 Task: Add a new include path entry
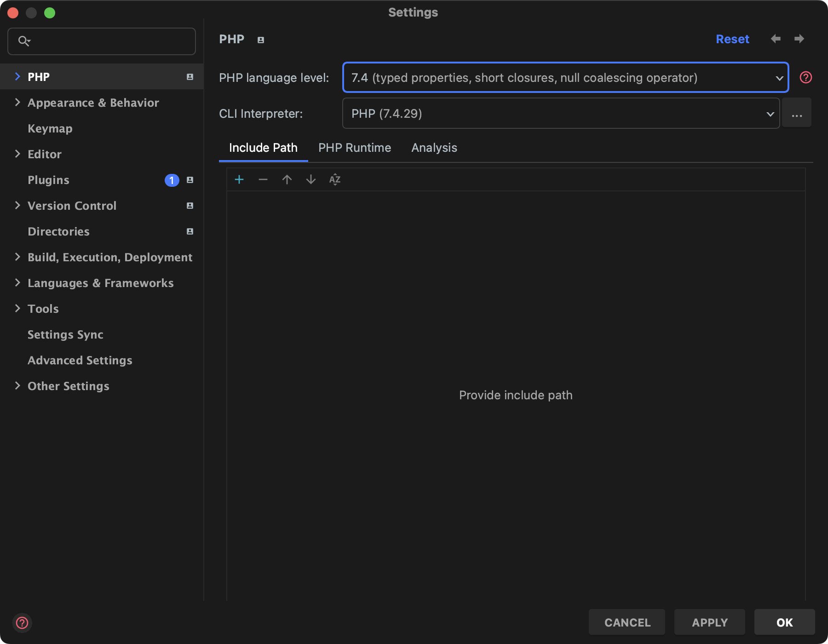point(239,179)
